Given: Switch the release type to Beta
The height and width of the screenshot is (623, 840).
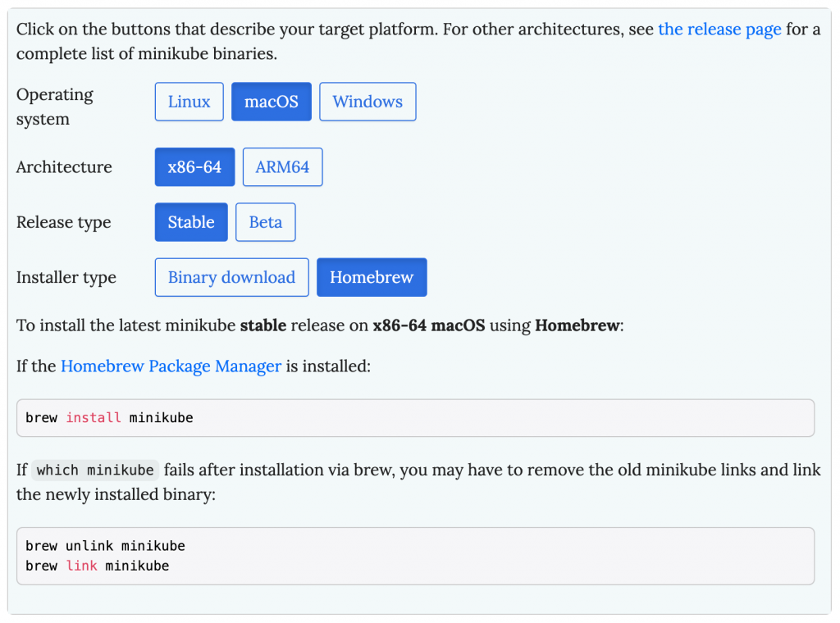Looking at the screenshot, I should coord(266,222).
